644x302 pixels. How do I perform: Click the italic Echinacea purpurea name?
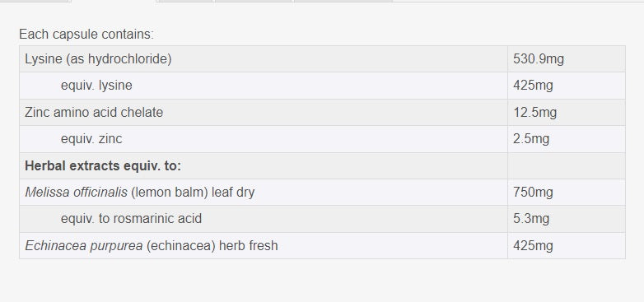(84, 246)
